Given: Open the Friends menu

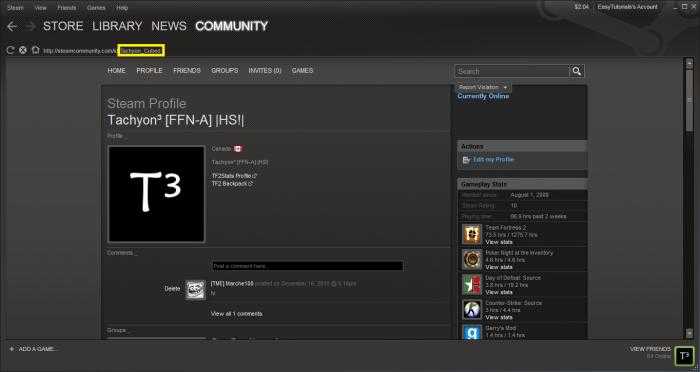Looking at the screenshot, I should point(67,8).
